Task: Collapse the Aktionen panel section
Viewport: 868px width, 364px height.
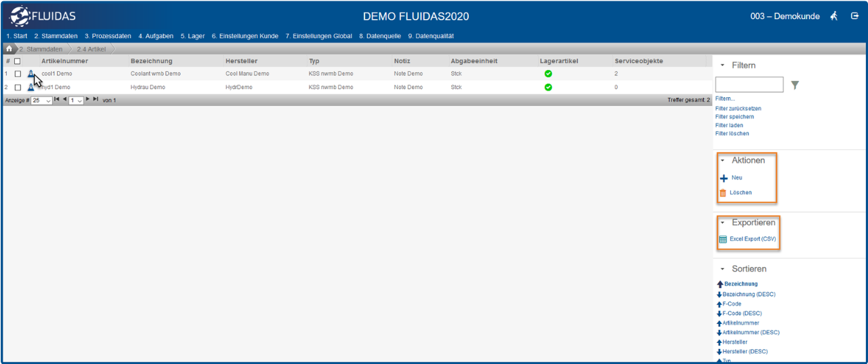Action: point(723,161)
